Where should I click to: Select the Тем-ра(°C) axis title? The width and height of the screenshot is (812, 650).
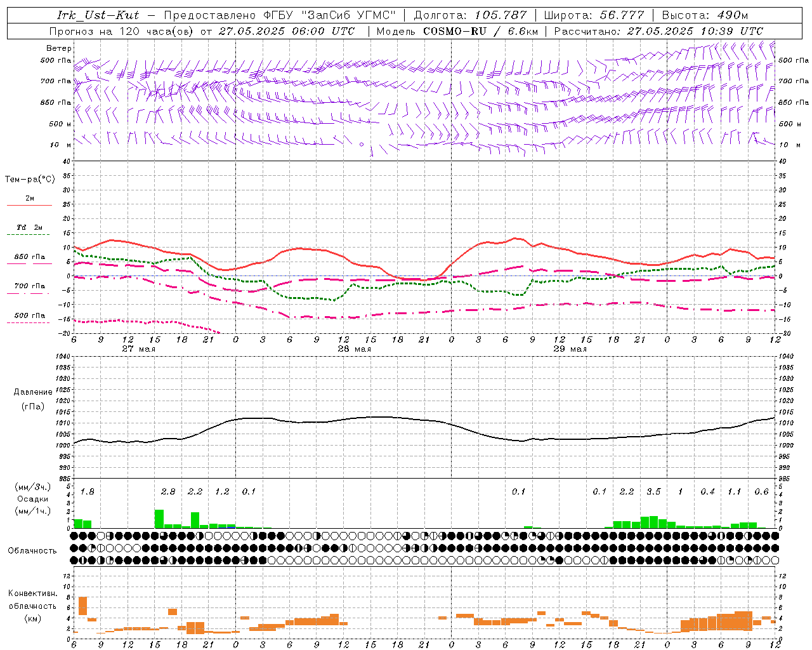point(30,180)
